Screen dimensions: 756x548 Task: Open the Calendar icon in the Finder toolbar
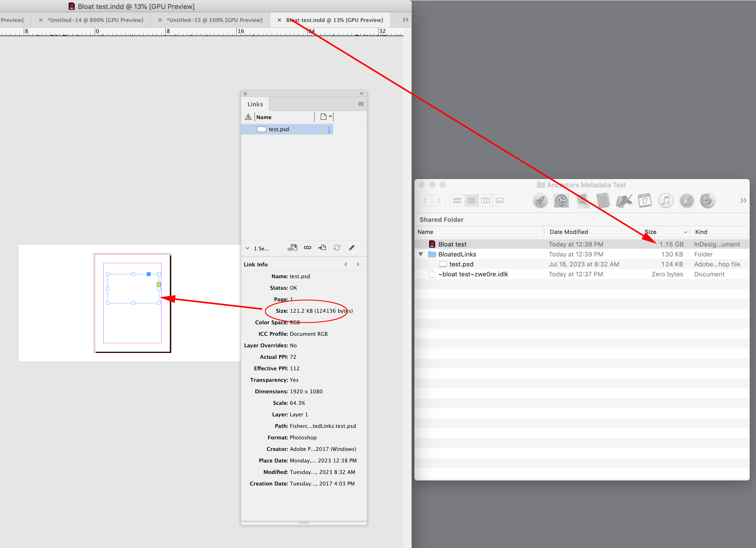(645, 200)
